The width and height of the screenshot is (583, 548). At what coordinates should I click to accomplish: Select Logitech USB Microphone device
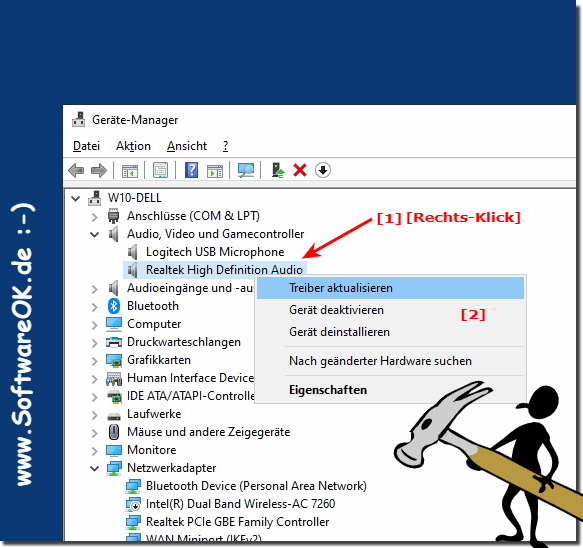pos(215,252)
